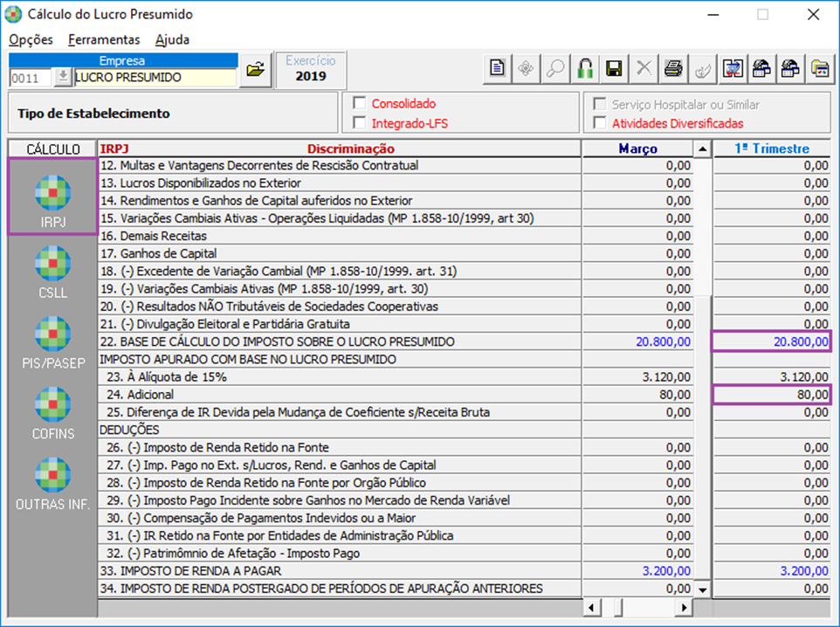840x627 pixels.
Task: Select row 20. Resultados NÃO Tributáveis
Action: coord(340,307)
